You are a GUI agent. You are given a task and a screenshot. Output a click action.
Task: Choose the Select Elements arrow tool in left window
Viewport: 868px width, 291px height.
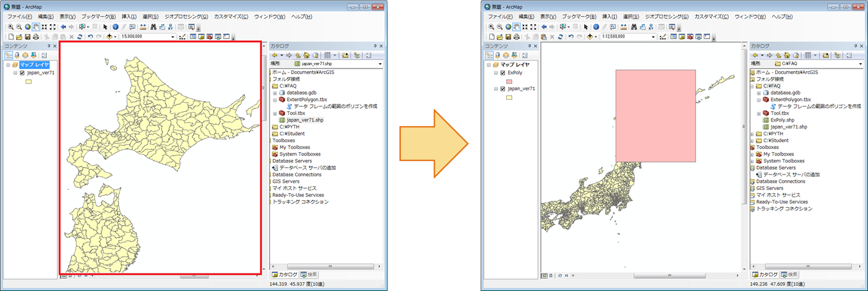point(105,27)
